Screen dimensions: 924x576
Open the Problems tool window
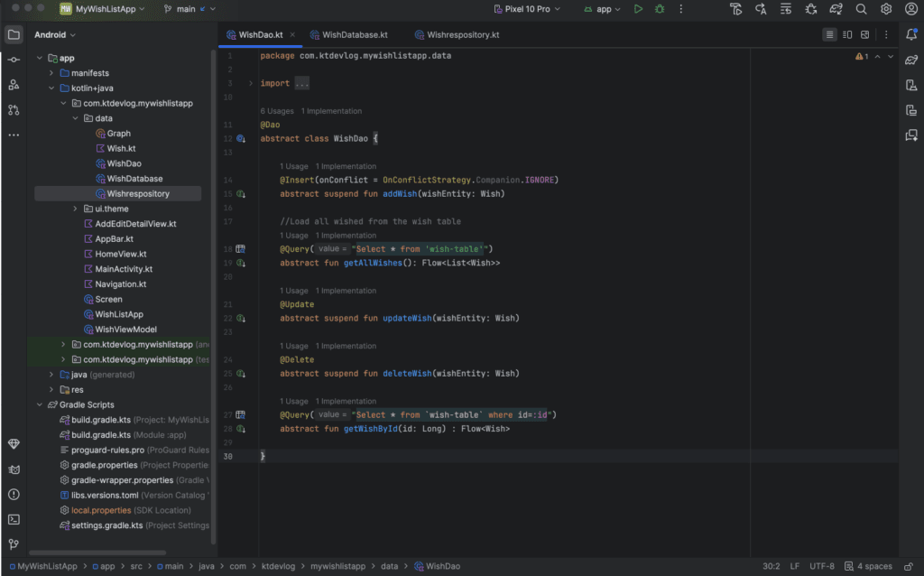click(14, 494)
